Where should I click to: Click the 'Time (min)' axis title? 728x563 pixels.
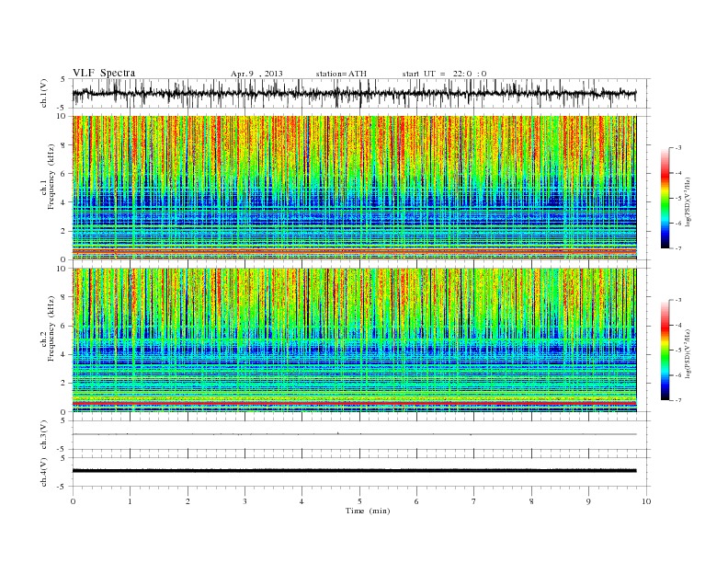pos(368,511)
